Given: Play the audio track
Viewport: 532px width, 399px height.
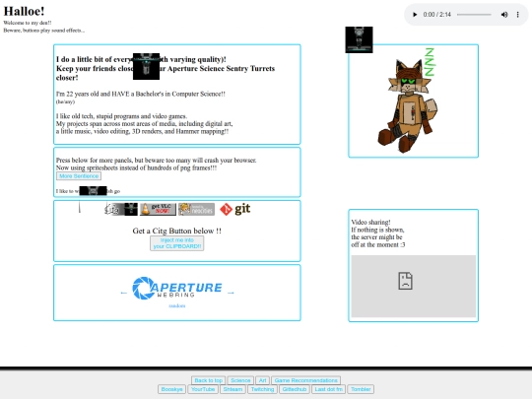Looking at the screenshot, I should point(415,15).
